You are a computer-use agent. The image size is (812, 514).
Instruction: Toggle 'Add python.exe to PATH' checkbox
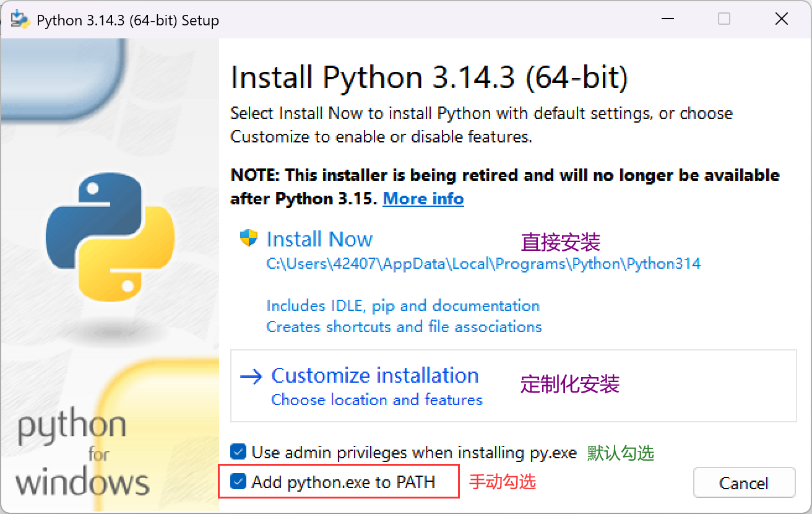pos(238,482)
